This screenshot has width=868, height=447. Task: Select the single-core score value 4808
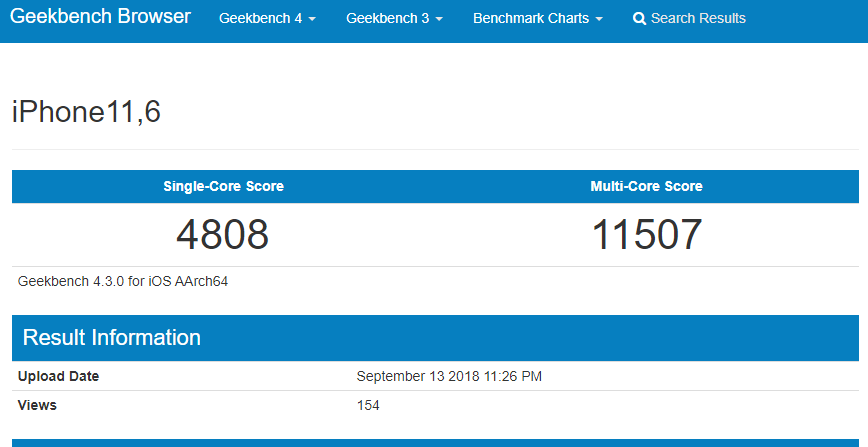tap(223, 234)
